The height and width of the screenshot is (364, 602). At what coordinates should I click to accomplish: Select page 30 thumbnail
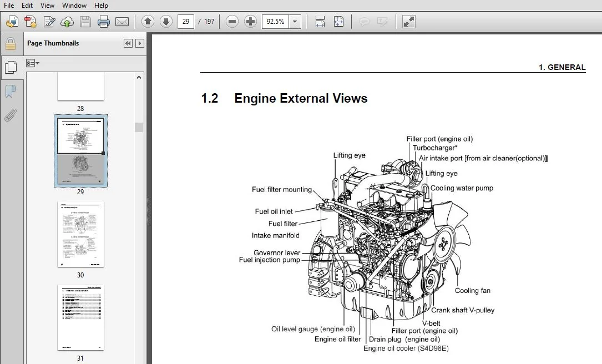pyautogui.click(x=80, y=234)
